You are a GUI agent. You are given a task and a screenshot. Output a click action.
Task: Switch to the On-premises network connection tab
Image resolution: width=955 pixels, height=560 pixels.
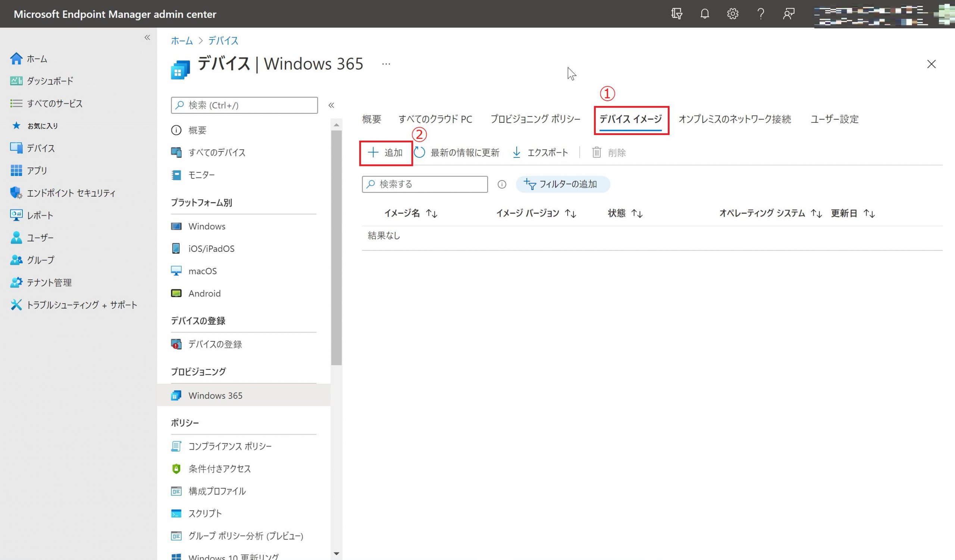coord(735,119)
